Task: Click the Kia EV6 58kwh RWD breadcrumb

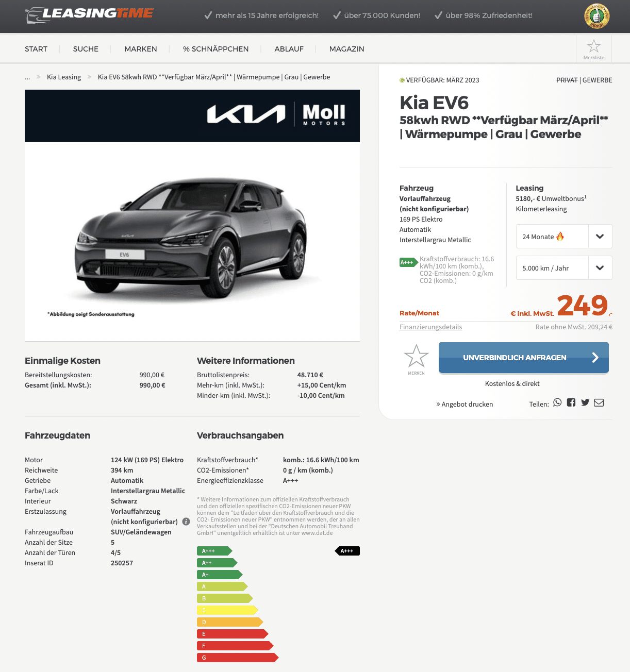Action: tap(214, 77)
